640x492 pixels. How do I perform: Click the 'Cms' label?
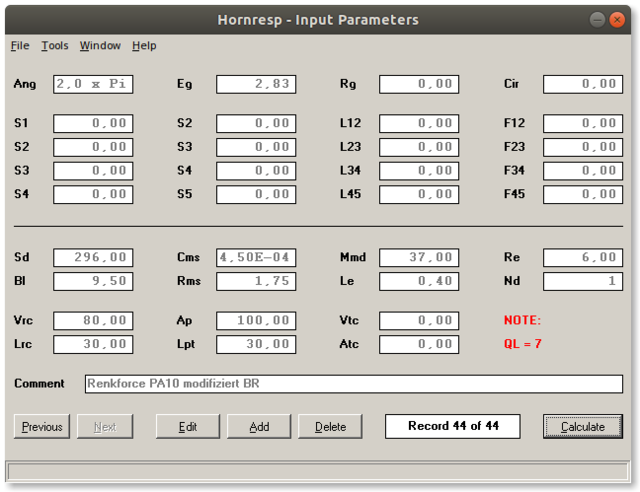tap(189, 257)
